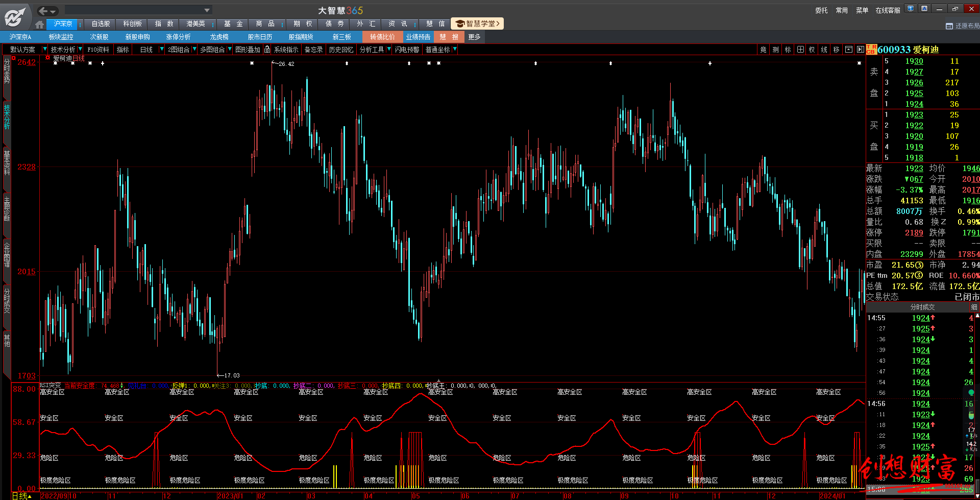Toggle 标 marker display button
Image resolution: width=980 pixels, height=500 pixels.
pos(788,50)
